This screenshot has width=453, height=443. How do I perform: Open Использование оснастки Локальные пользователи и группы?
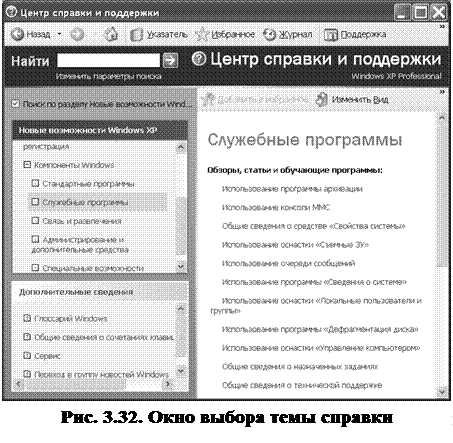pyautogui.click(x=316, y=306)
